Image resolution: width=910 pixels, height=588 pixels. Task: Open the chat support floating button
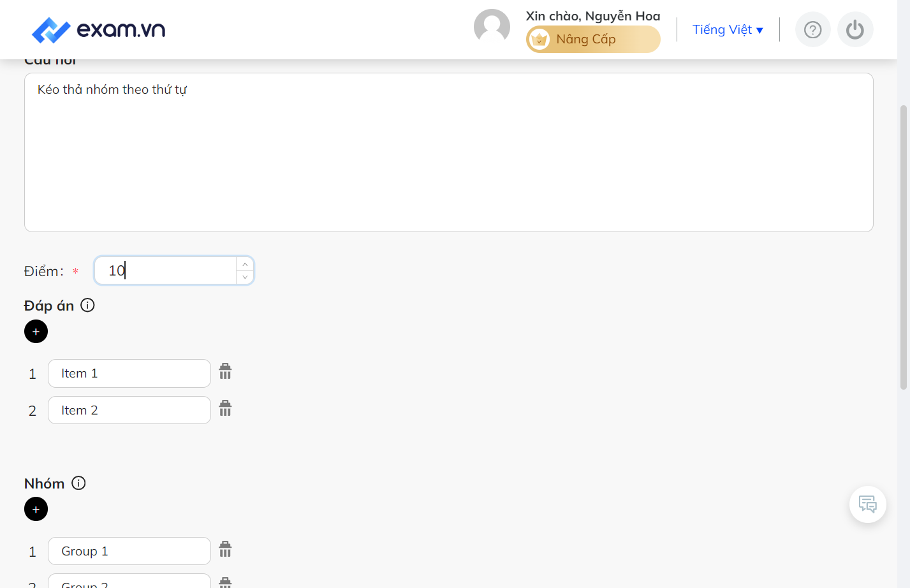pos(867,504)
